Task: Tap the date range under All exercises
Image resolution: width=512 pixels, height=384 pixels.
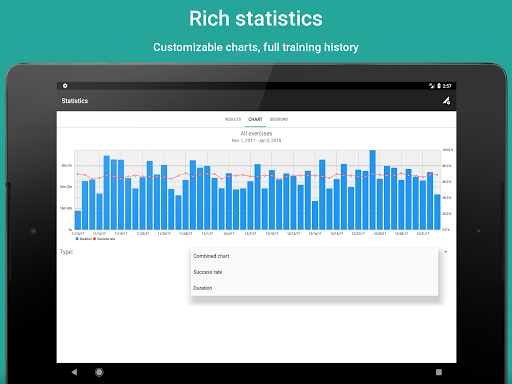Action: point(256,141)
